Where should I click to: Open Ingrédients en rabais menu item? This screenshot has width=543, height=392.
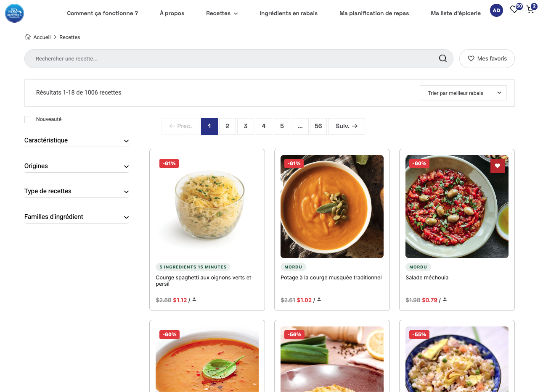289,13
